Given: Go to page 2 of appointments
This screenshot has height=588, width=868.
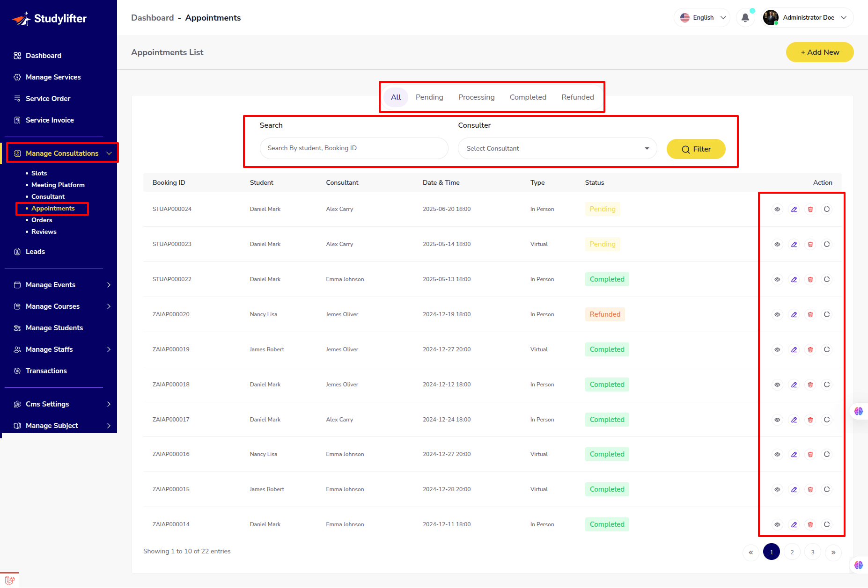Looking at the screenshot, I should [792, 552].
